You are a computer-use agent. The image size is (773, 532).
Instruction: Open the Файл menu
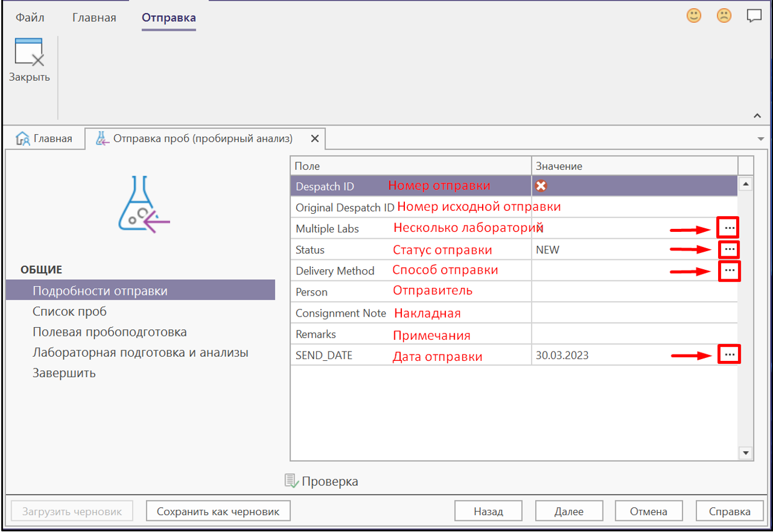point(30,18)
